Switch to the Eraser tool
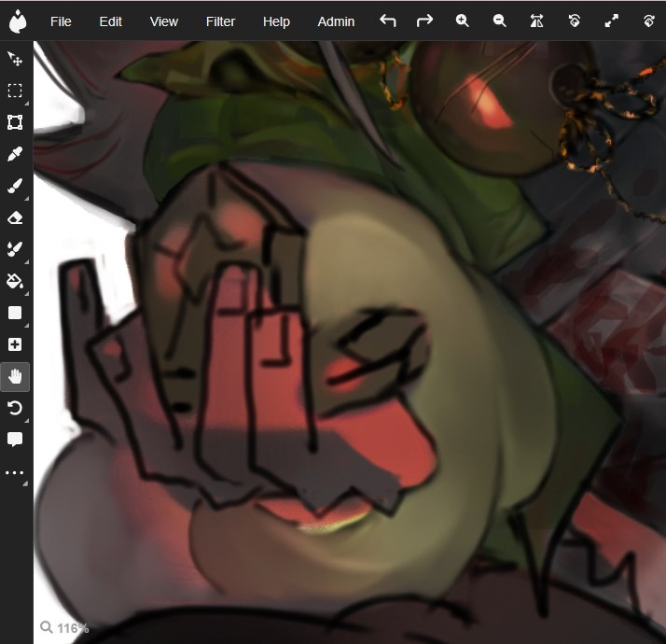 (x=15, y=217)
